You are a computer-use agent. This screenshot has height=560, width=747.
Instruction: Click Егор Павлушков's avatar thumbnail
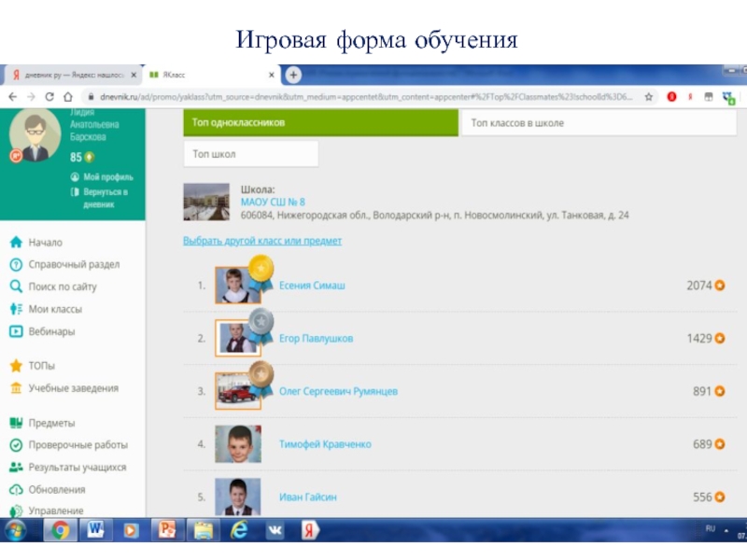237,339
